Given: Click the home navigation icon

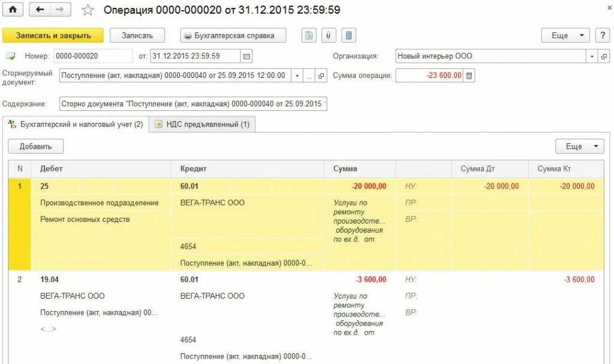Looking at the screenshot, I should [12, 9].
